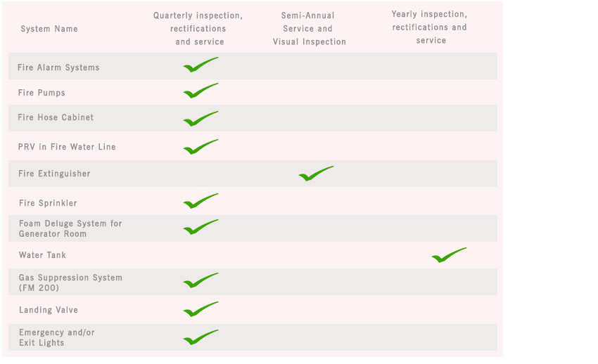This screenshot has height=364, width=598.
Task: Select the System Name column header
Action: (x=49, y=29)
